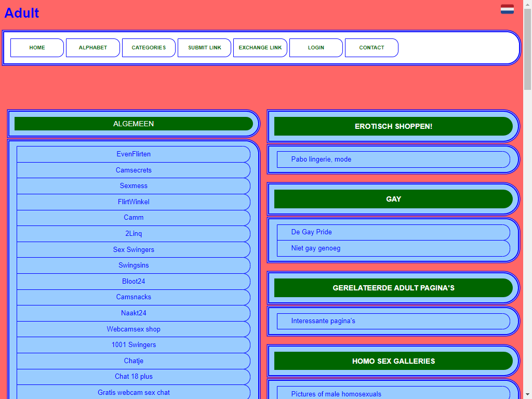The height and width of the screenshot is (399, 532).
Task: Visit the Sexmess link
Action: (x=134, y=186)
